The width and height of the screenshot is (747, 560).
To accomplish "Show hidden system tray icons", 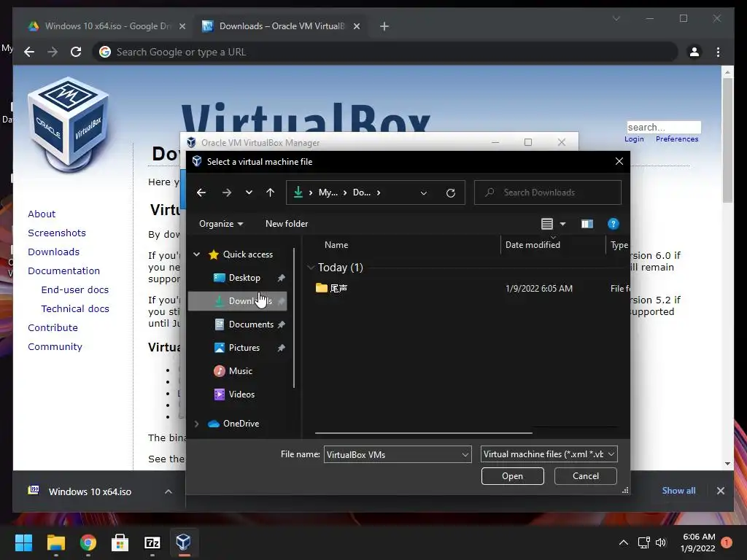I will (x=623, y=542).
